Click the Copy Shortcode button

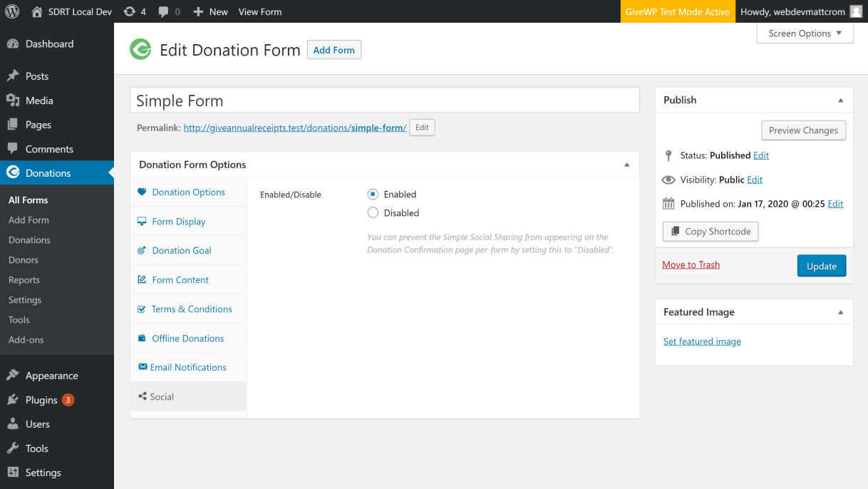tap(711, 231)
